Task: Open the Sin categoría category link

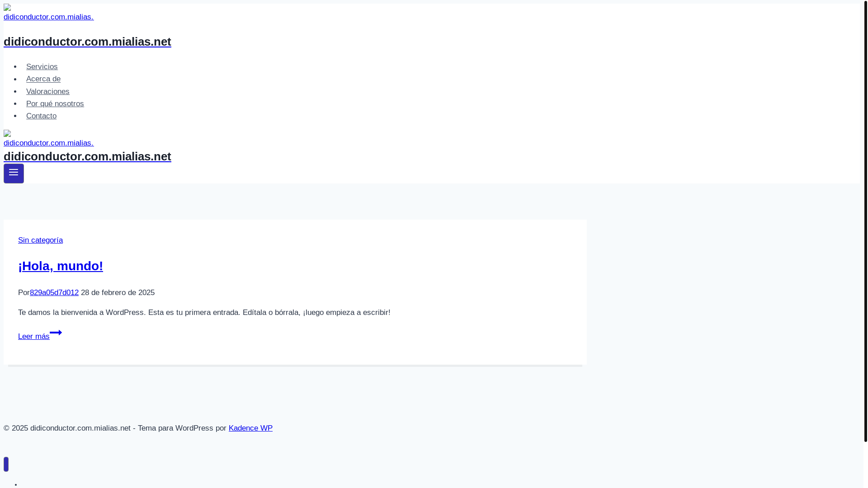Action: 41,240
